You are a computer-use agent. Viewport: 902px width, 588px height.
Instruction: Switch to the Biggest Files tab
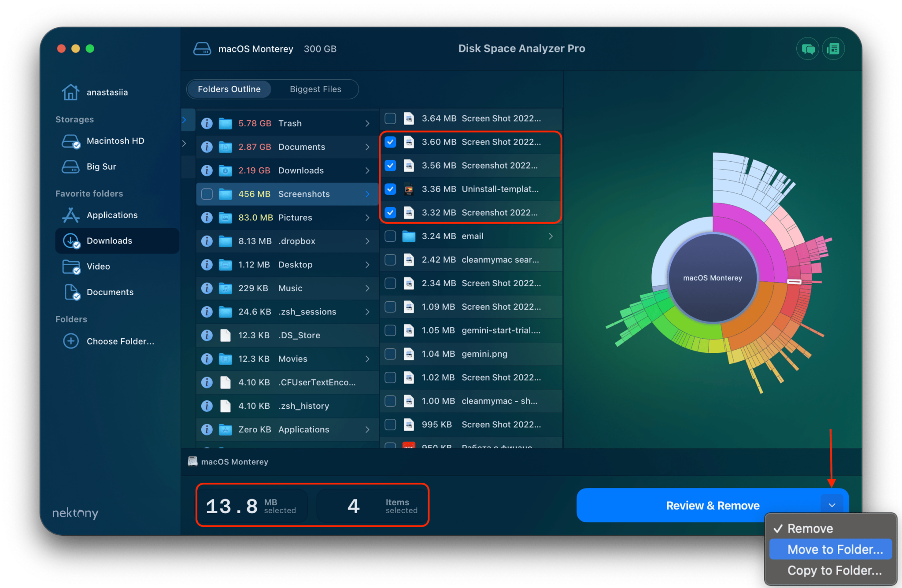315,89
